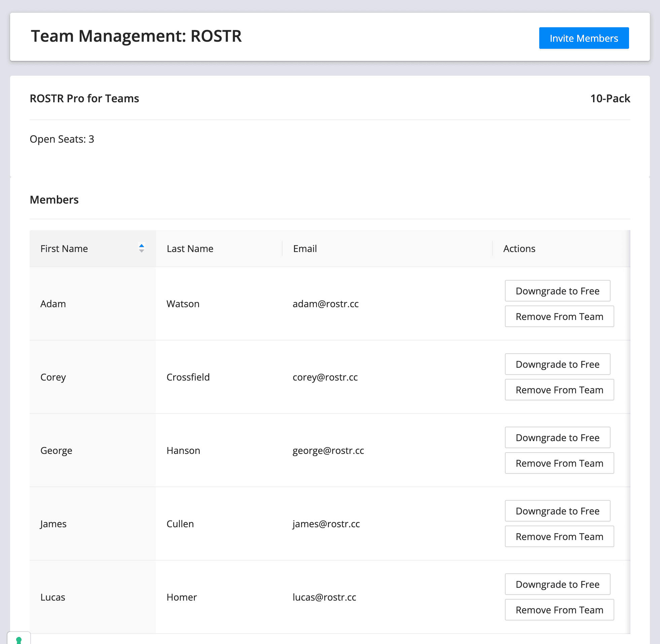Click the Lucas first name cell
Screen dimensions: 660x644
53,597
